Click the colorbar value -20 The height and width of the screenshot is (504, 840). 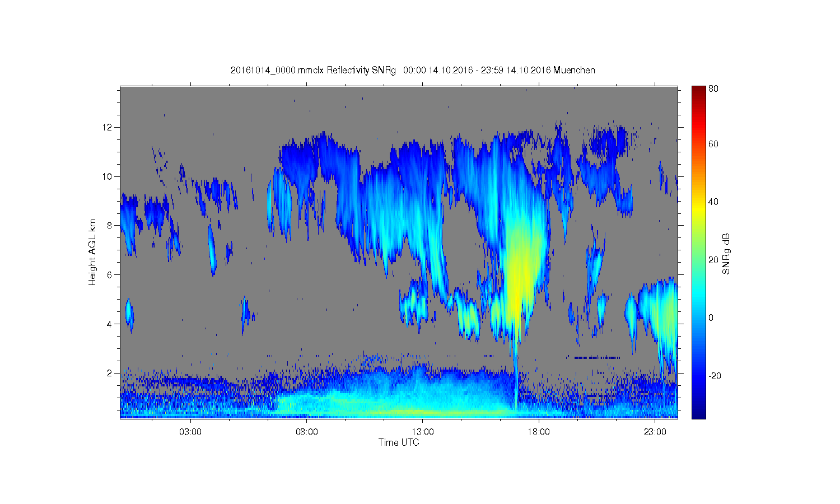pyautogui.click(x=715, y=376)
